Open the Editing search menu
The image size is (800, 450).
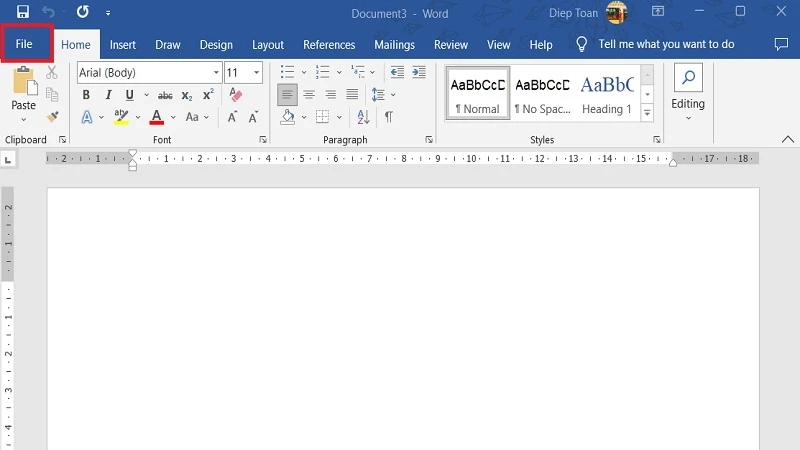pyautogui.click(x=688, y=93)
